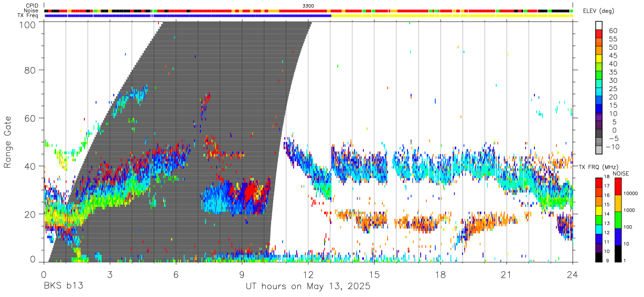Click the "35" elevation colorbar label
Viewport: 644px width, 297px height.
click(x=614, y=72)
